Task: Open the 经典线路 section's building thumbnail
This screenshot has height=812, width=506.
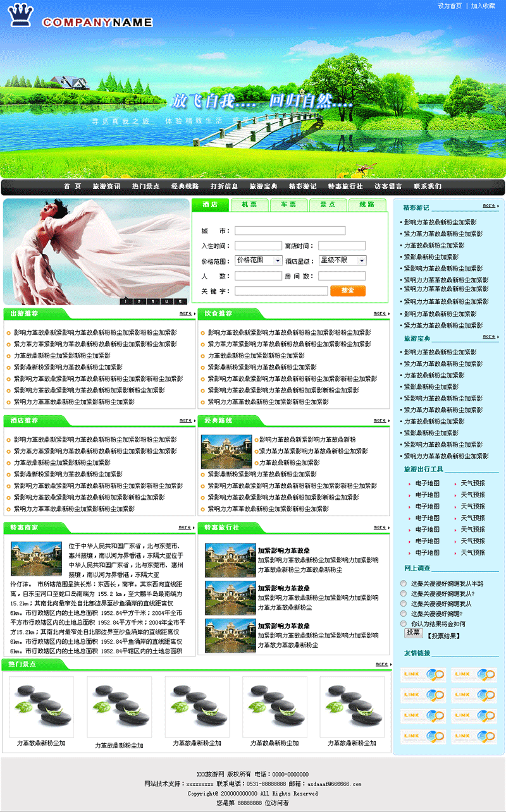Action: 217,451
